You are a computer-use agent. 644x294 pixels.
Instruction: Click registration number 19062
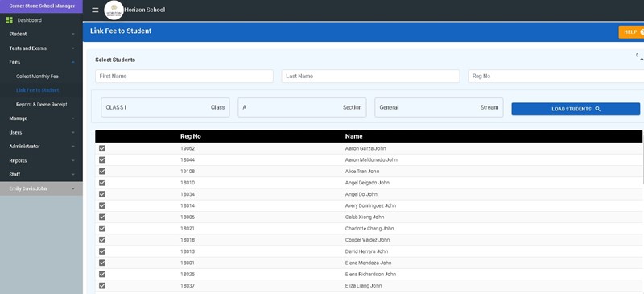point(188,148)
